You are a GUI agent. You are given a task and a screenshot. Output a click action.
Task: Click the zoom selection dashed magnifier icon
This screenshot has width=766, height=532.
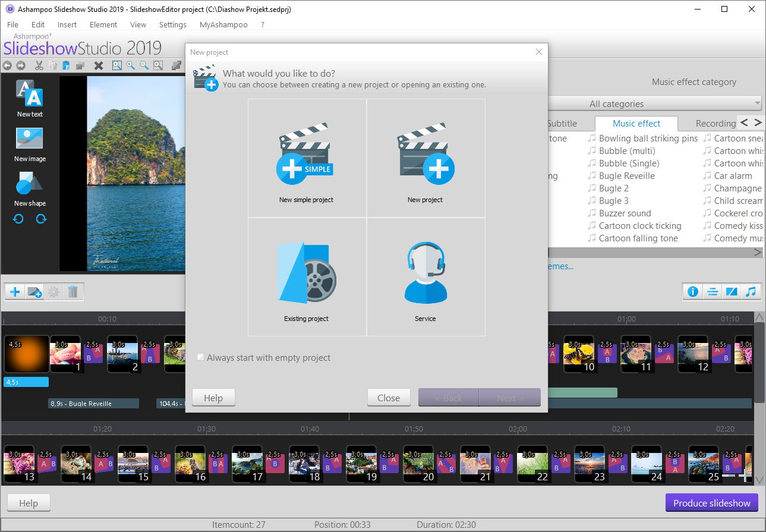coord(158,65)
